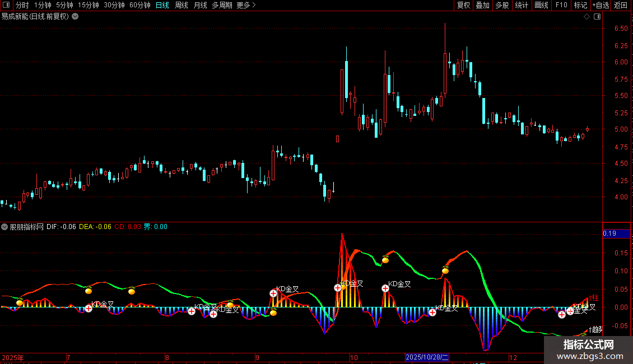Toggle the right side panel icon
The height and width of the screenshot is (364, 633).
click(597, 17)
